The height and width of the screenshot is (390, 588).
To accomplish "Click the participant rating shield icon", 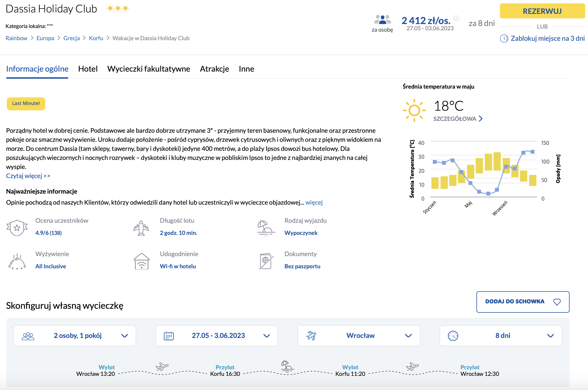I will (x=17, y=228).
